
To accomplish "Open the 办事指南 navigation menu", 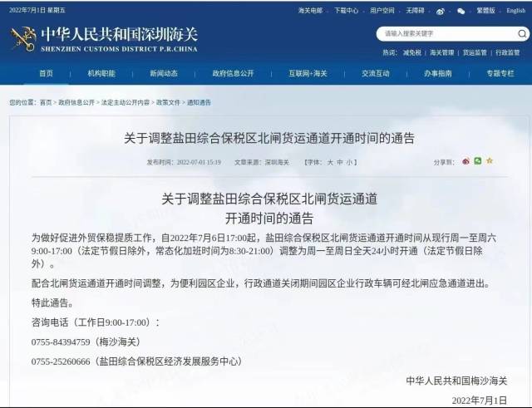I will coord(437,74).
